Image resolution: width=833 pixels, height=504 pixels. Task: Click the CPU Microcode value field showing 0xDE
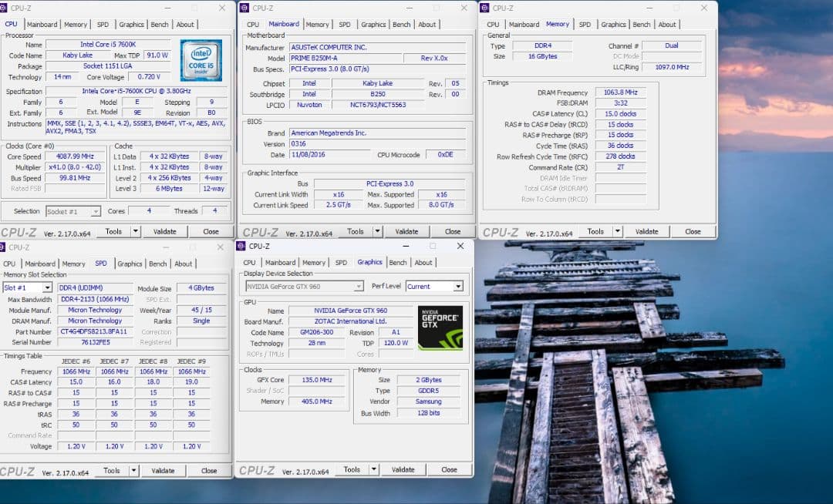[x=444, y=154]
